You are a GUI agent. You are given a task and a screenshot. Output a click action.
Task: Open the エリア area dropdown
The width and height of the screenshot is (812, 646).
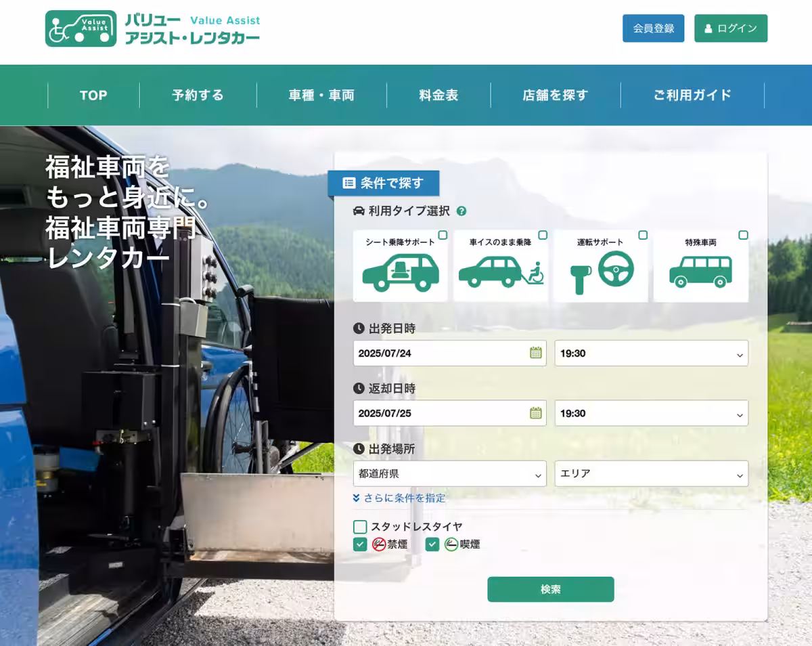click(x=651, y=474)
